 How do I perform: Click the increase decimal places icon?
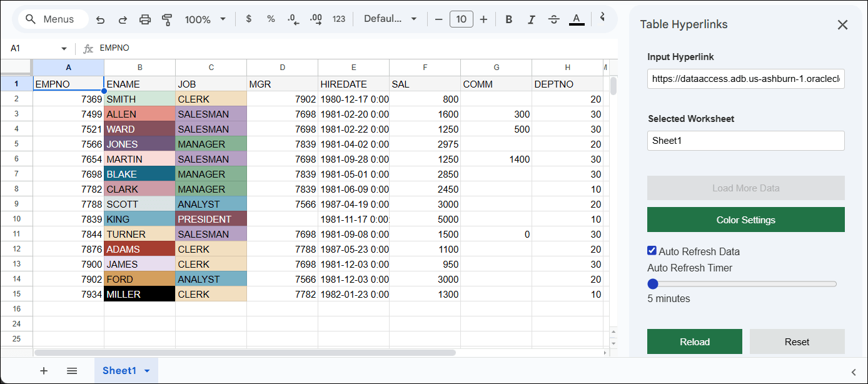pyautogui.click(x=316, y=19)
